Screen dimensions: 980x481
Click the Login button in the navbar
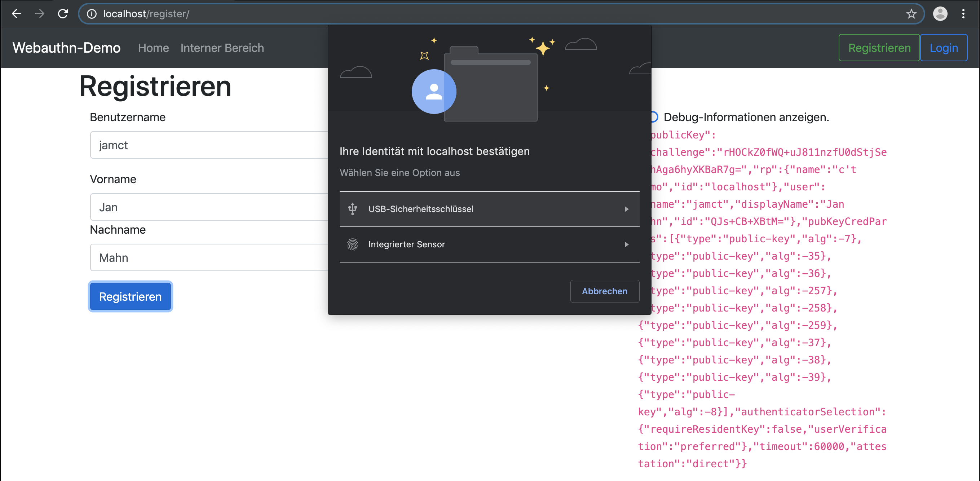(x=943, y=48)
